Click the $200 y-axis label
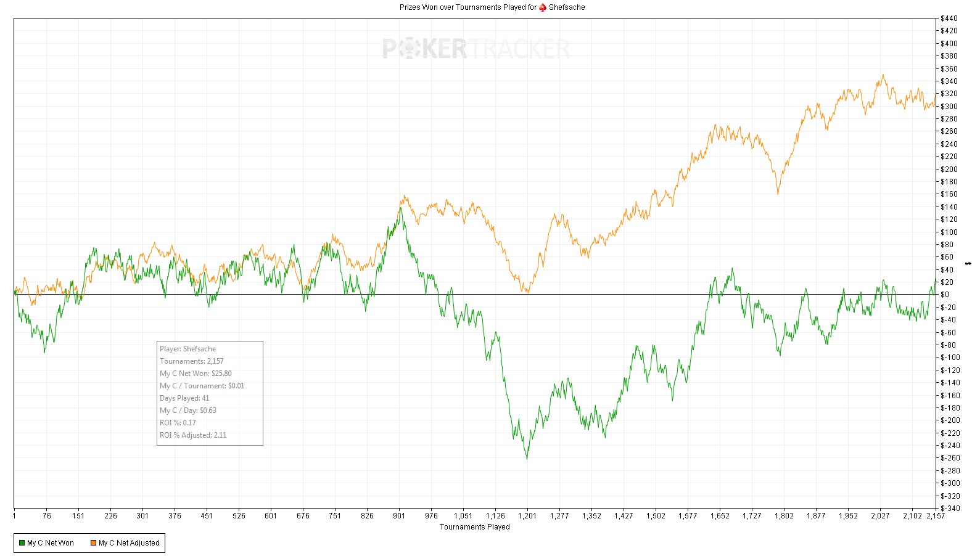 [949, 169]
